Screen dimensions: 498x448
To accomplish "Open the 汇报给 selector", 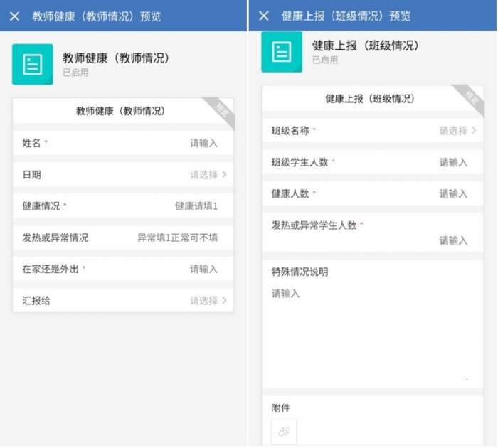I will pyautogui.click(x=208, y=300).
